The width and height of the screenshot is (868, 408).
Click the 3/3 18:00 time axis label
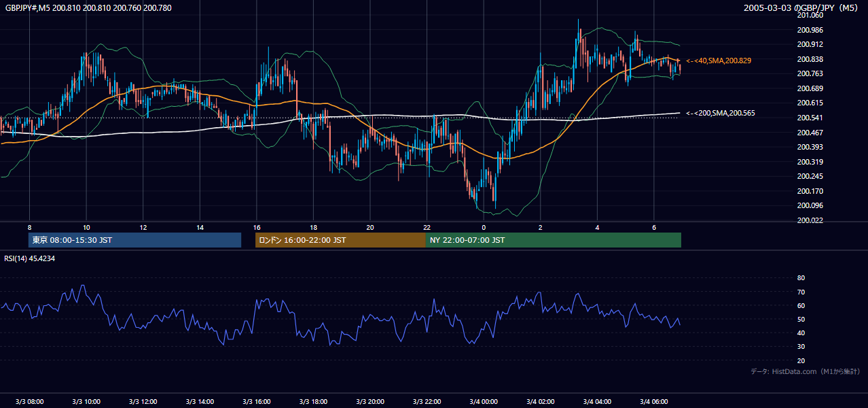tap(313, 402)
